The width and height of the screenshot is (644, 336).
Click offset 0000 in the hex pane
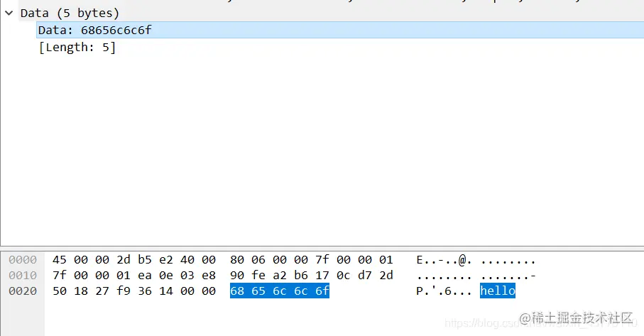pyautogui.click(x=23, y=260)
